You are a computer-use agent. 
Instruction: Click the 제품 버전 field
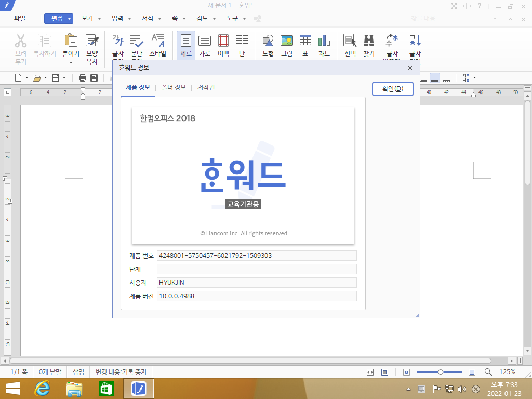[257, 296]
